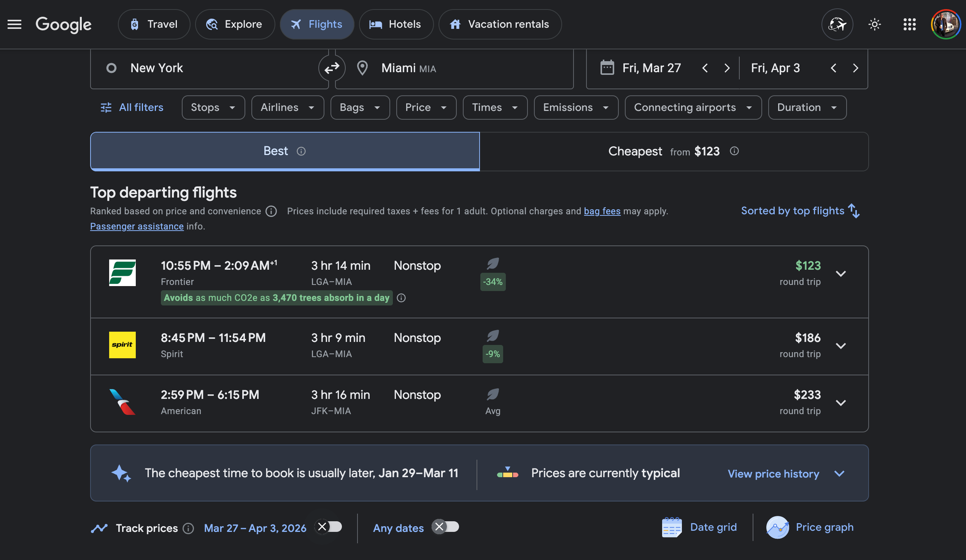Viewport: 966px width, 560px height.
Task: Advance departure date to next day
Action: 727,68
